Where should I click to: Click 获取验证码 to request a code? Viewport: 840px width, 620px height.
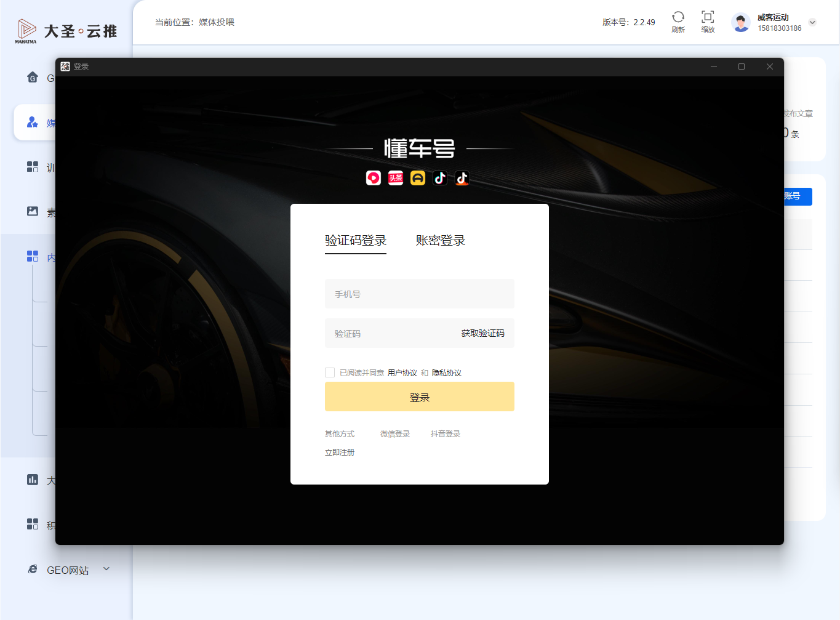483,333
